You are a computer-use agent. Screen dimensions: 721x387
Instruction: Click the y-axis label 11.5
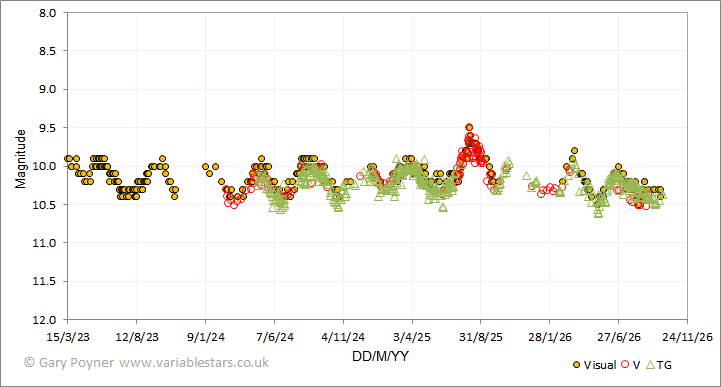[45, 281]
